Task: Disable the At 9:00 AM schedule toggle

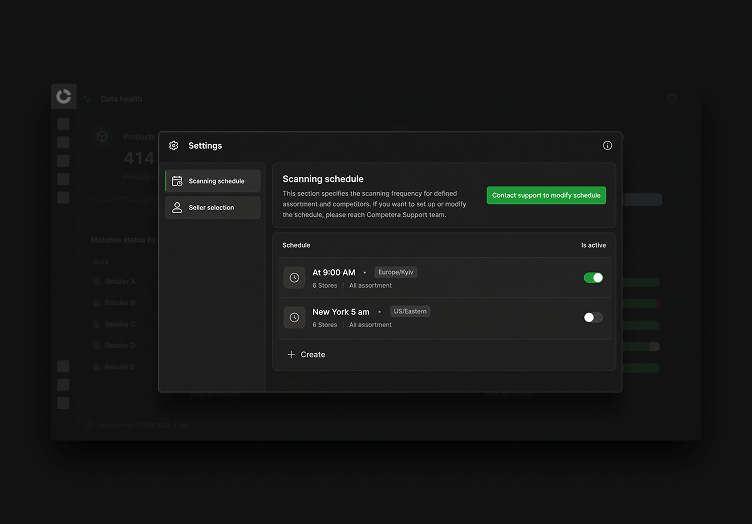Action: tap(593, 278)
